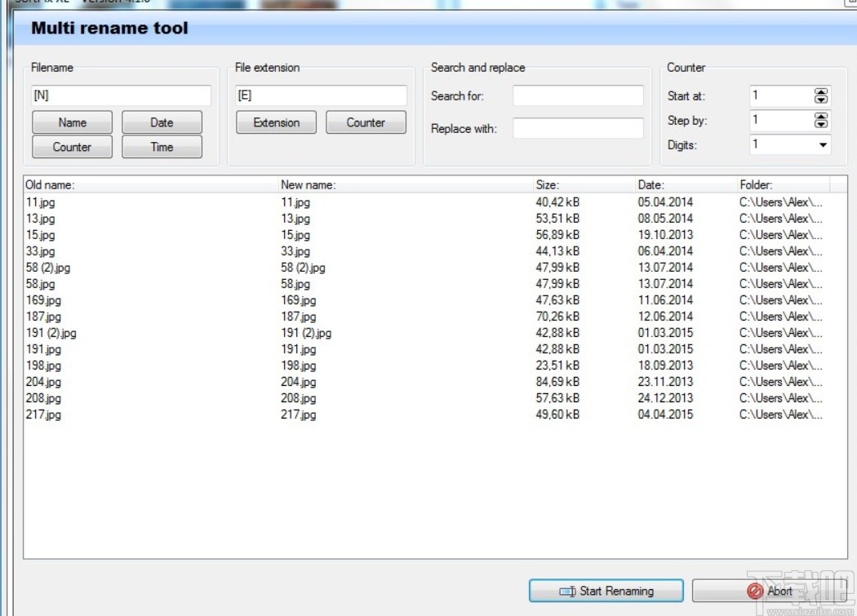
Task: Select the 208.jpg row in Old name
Action: click(x=44, y=398)
